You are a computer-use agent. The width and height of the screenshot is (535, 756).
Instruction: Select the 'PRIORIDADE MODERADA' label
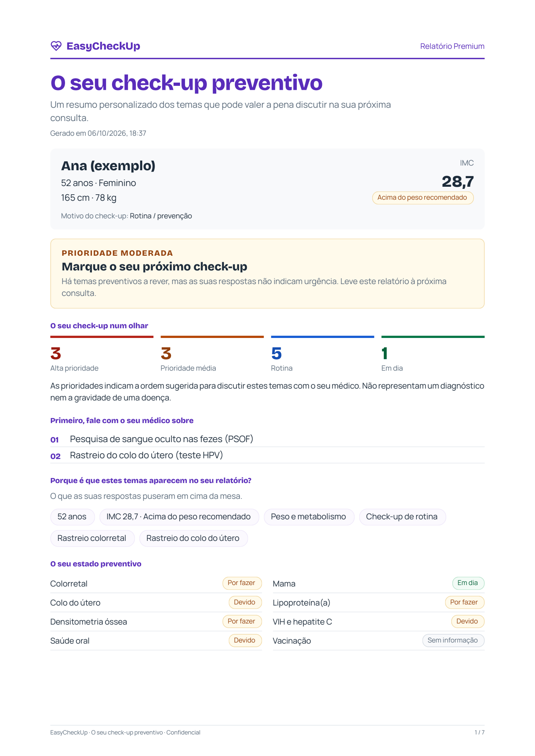(117, 253)
